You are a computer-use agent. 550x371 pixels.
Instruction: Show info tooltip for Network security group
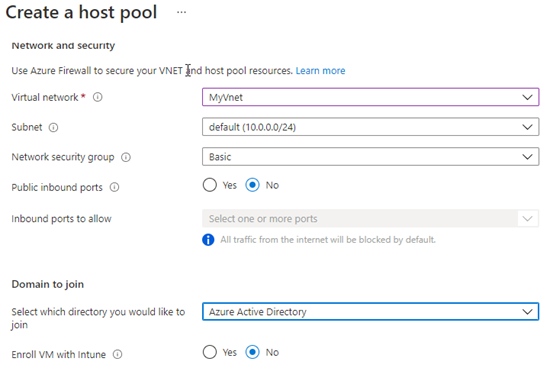[126, 157]
